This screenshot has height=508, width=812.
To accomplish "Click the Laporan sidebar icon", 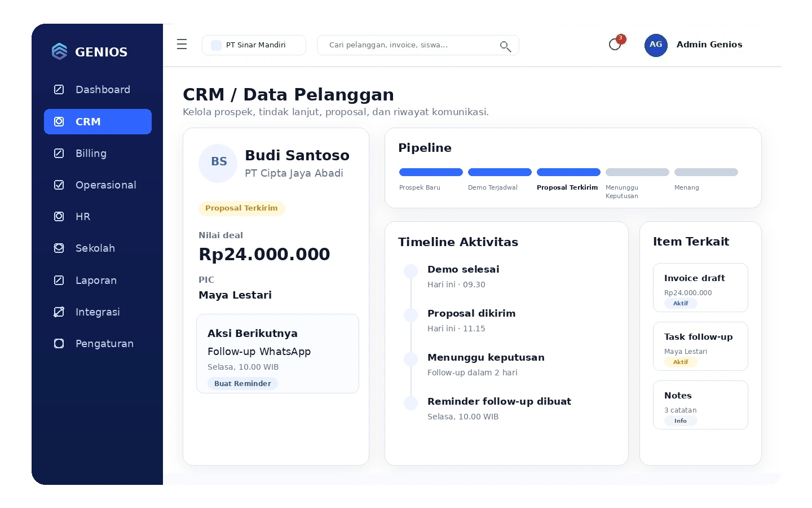I will (59, 280).
